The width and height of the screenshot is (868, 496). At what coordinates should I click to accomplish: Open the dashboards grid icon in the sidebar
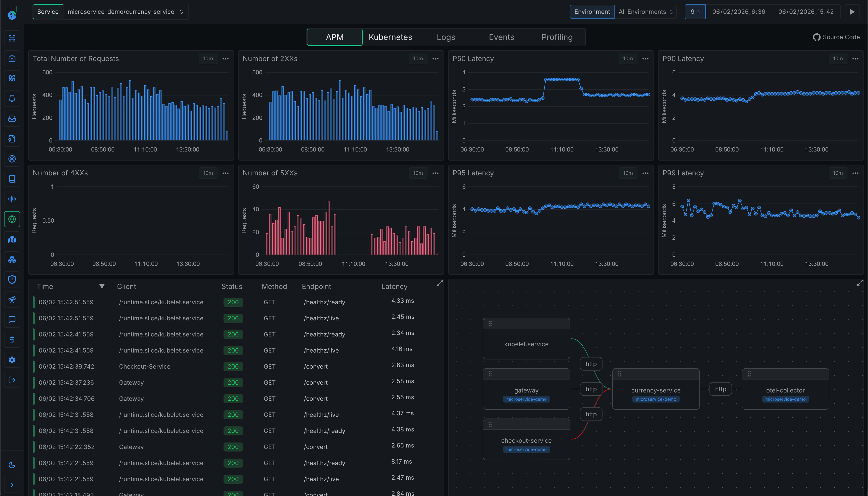12,78
